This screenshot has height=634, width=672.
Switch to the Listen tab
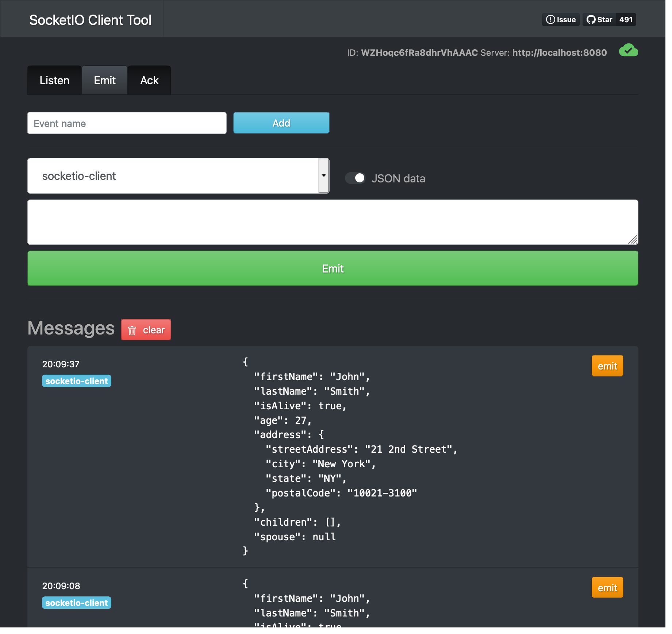[x=54, y=80]
